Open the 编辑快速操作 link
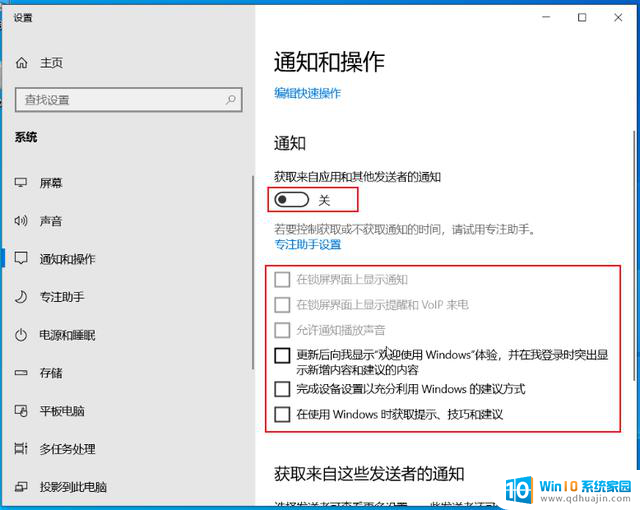640x510 pixels. pyautogui.click(x=307, y=93)
